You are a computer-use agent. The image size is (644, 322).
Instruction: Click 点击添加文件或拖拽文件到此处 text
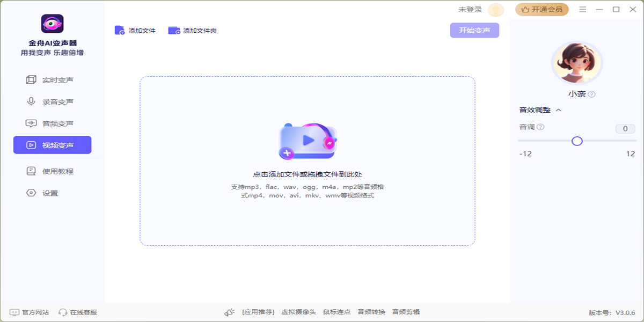coord(308,174)
